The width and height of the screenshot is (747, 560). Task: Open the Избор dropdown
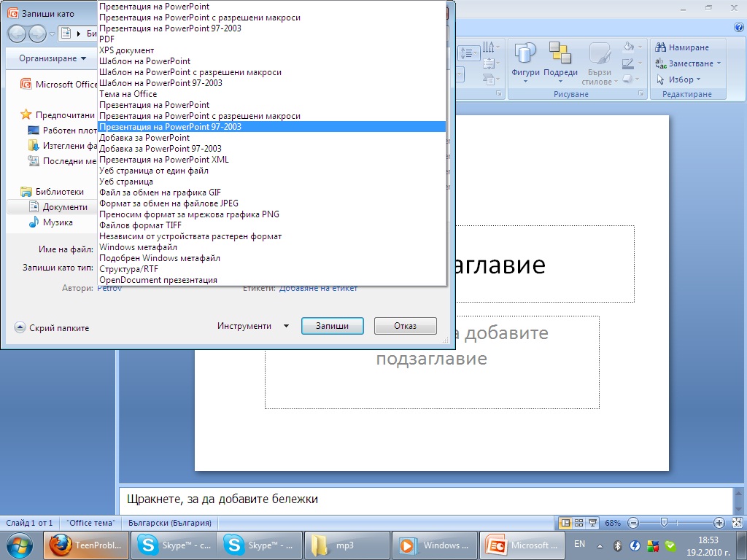point(678,79)
